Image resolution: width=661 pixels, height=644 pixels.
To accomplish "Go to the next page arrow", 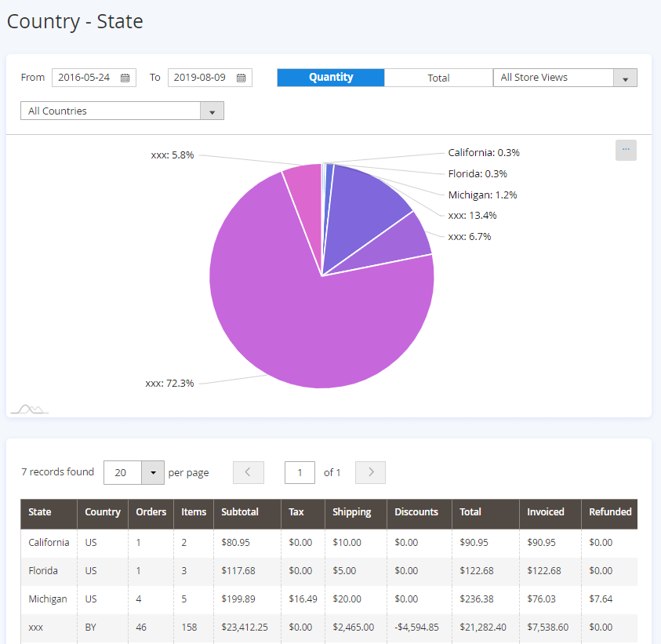I will [x=370, y=472].
